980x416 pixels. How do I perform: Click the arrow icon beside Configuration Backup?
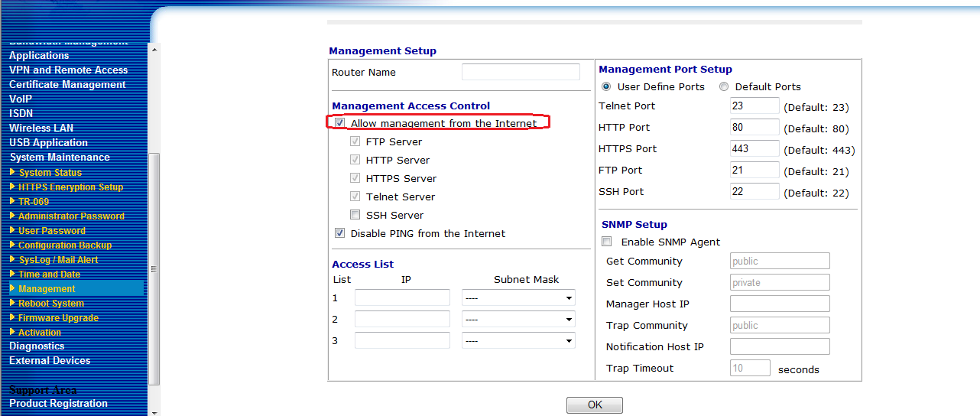12,245
